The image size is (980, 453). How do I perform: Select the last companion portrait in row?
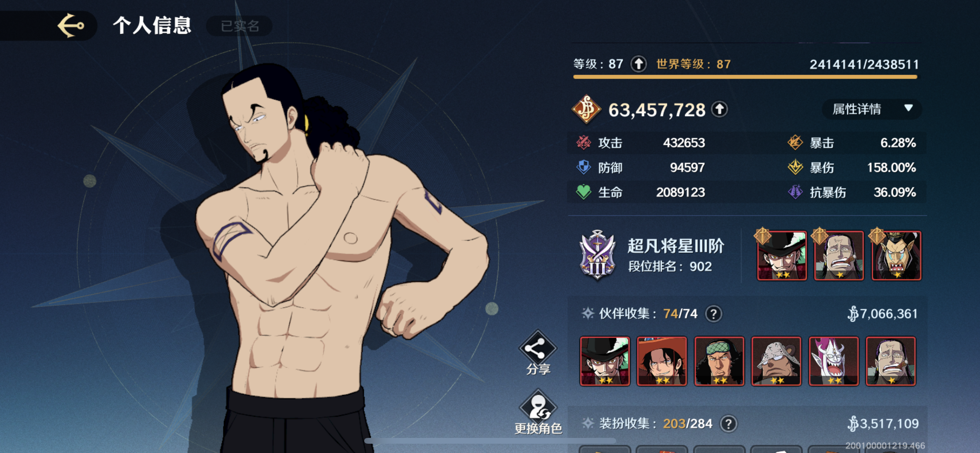pos(891,361)
